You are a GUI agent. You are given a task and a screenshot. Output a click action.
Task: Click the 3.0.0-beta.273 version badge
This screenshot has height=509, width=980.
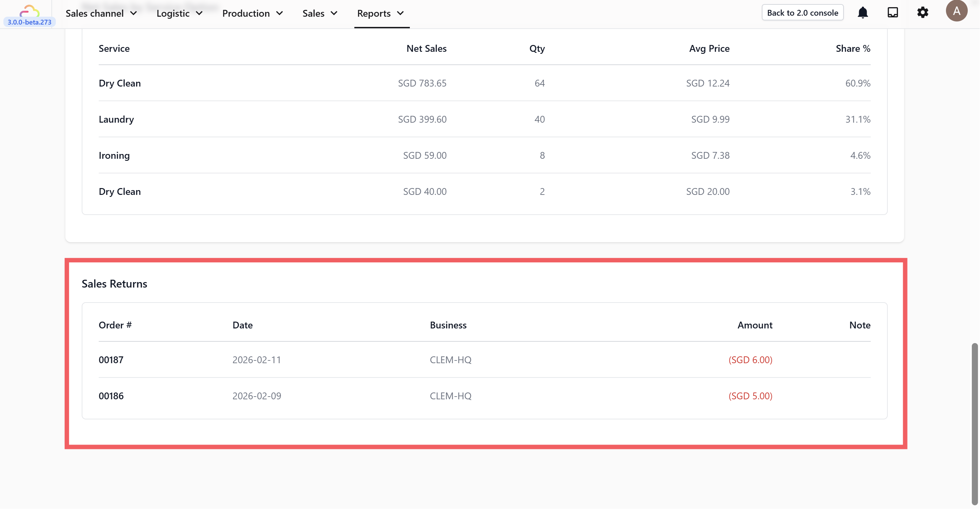click(29, 22)
